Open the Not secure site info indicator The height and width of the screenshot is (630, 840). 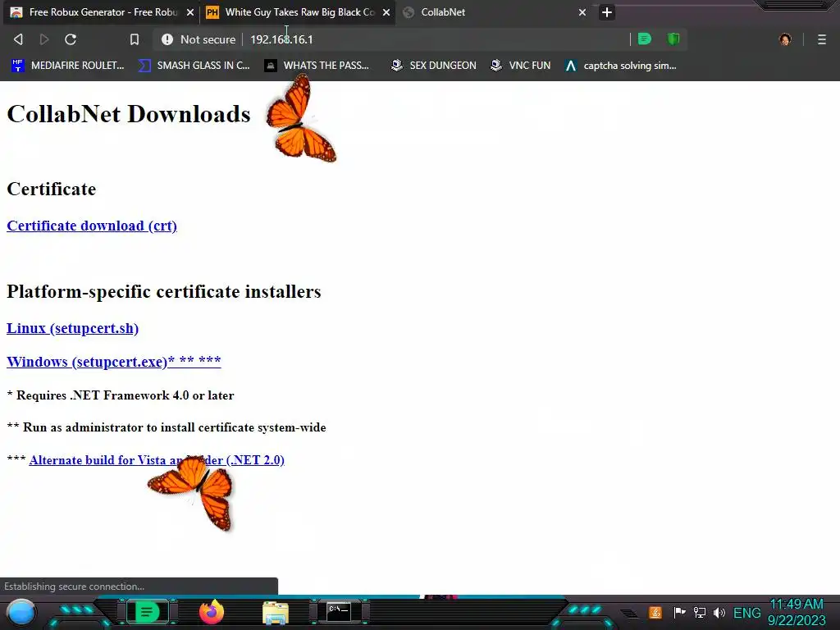coord(199,39)
